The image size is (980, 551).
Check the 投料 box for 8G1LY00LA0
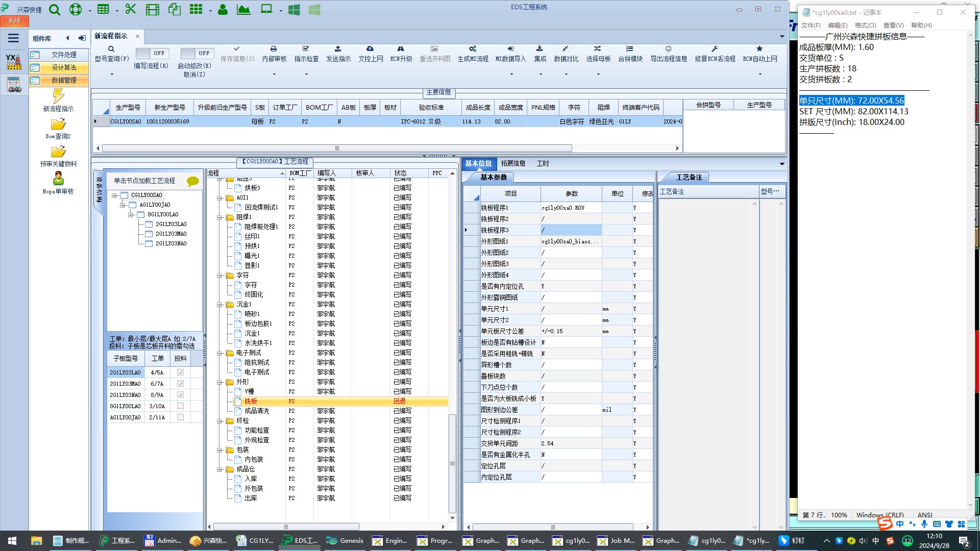tap(180, 406)
